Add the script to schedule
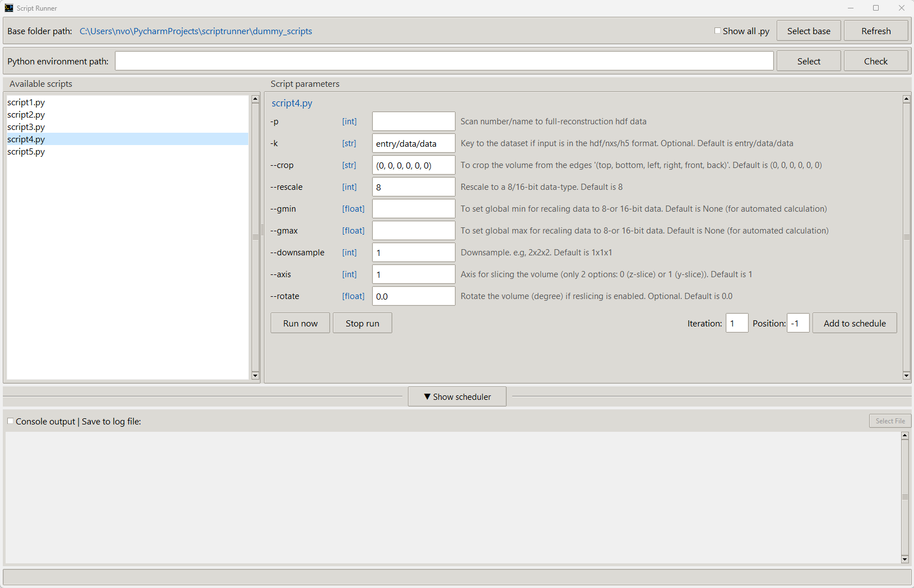The width and height of the screenshot is (914, 588). pos(855,323)
